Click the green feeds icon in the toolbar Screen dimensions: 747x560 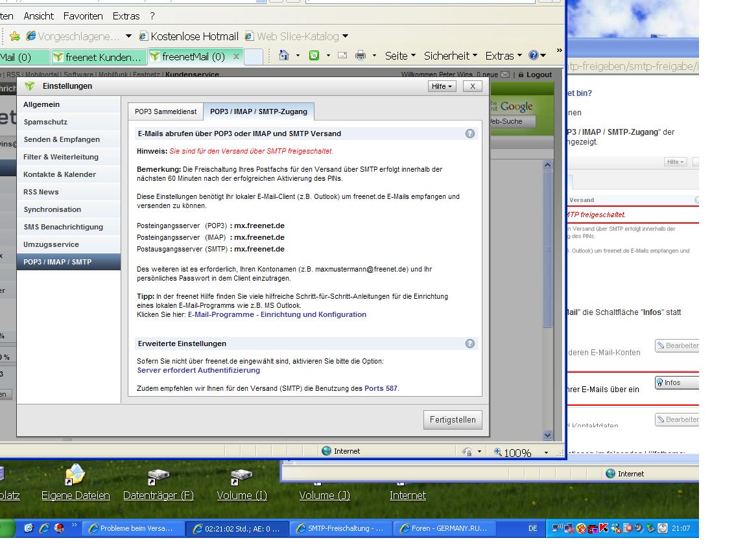(314, 56)
